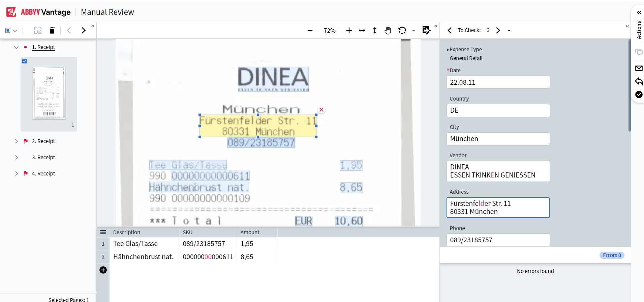Expand the Expense Type field triangle
This screenshot has height=302, width=644.
click(x=448, y=50)
